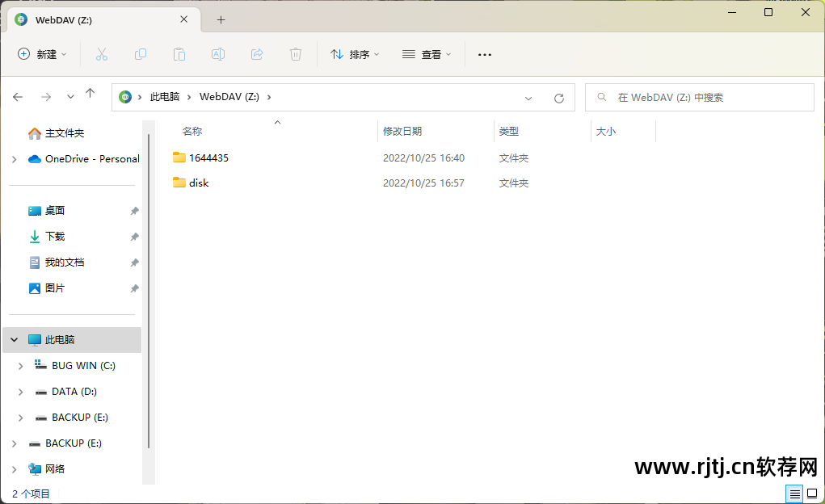Select the Cut icon in the toolbar

coord(100,54)
